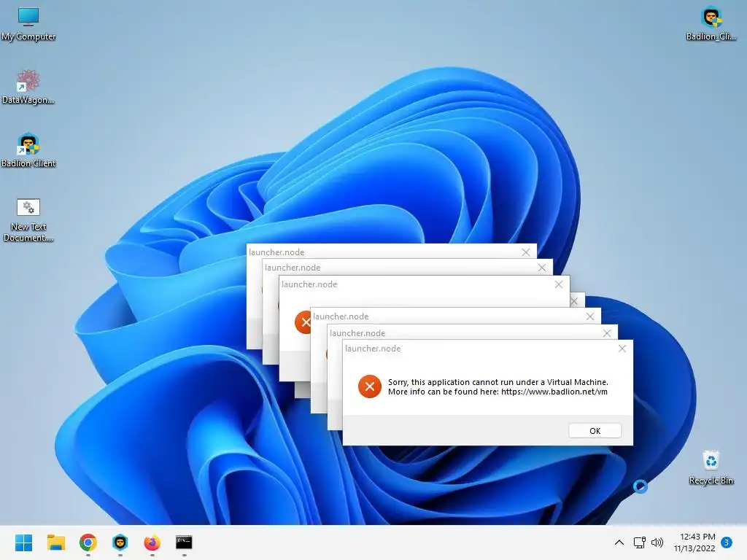The width and height of the screenshot is (747, 560).
Task: Show hidden system tray icons
Action: [619, 542]
